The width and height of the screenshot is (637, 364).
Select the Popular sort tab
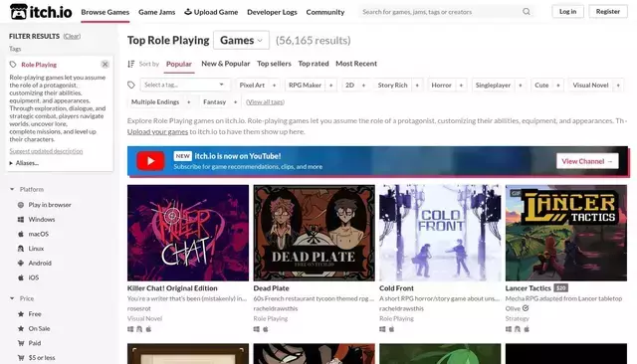click(x=179, y=64)
